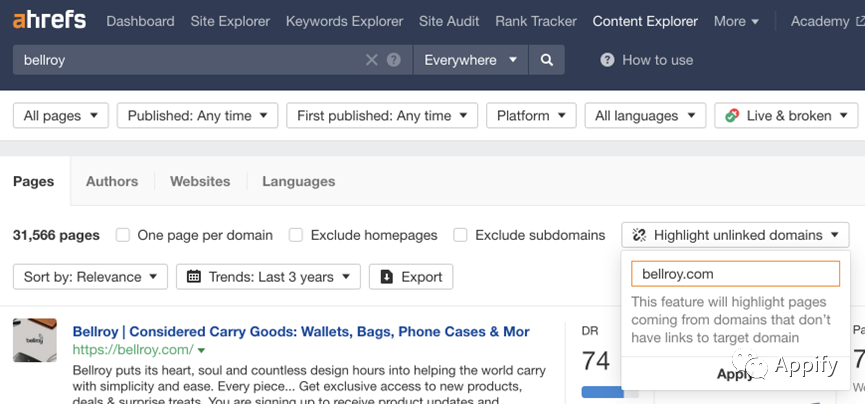Click the calendar icon in Trends

194,277
